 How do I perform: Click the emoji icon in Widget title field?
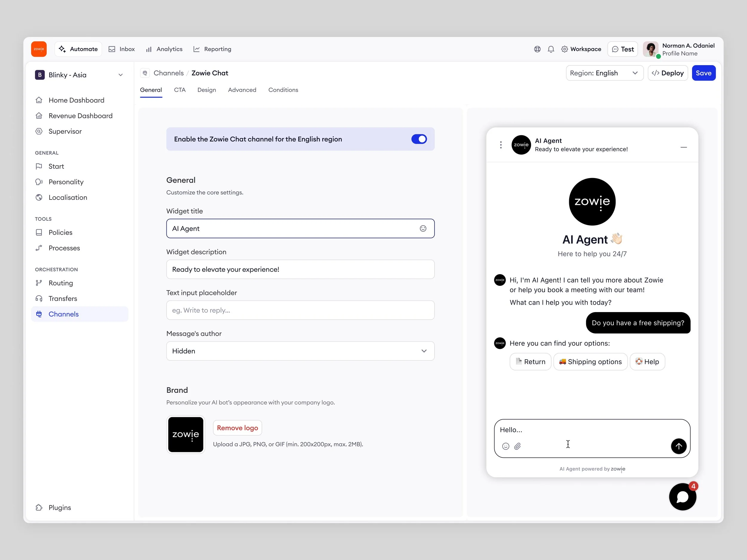tap(423, 228)
